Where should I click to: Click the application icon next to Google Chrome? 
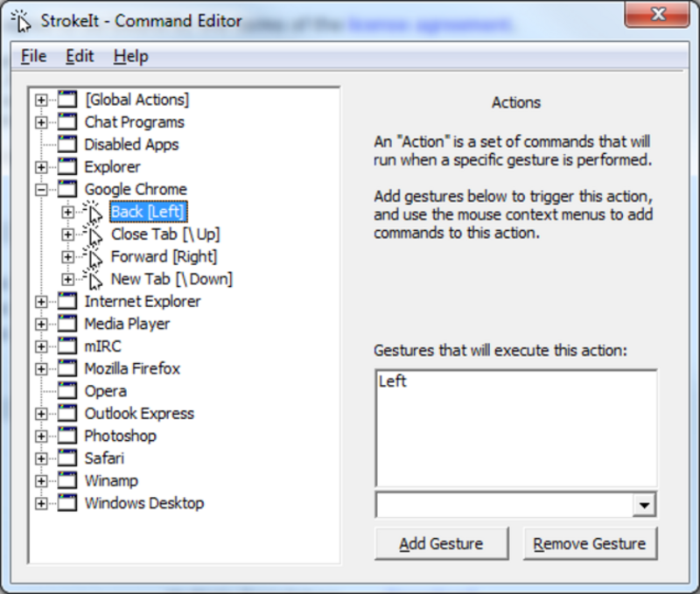[68, 189]
